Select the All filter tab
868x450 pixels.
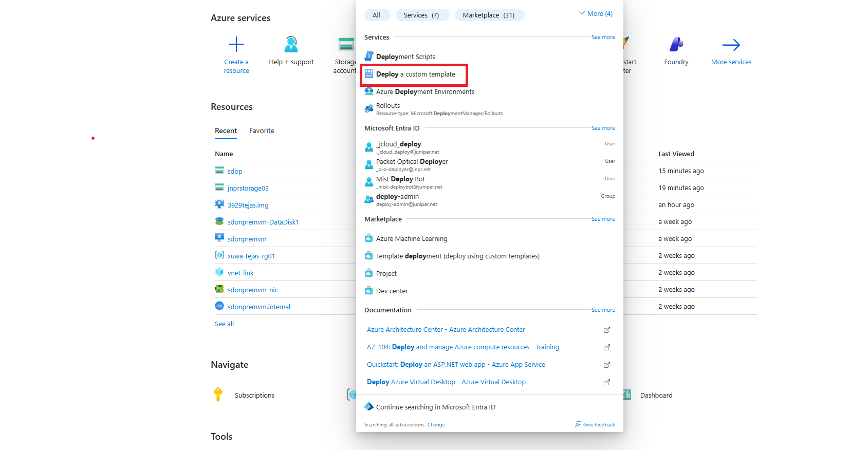377,15
